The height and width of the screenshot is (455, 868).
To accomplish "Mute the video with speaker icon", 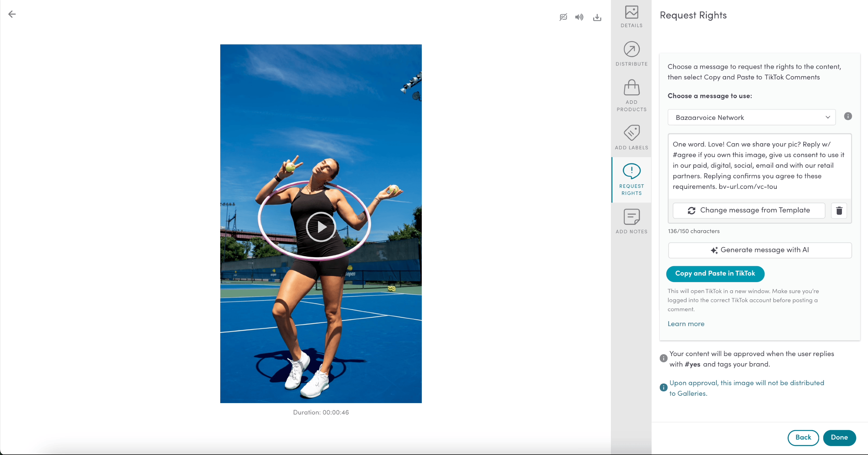I will coord(579,17).
